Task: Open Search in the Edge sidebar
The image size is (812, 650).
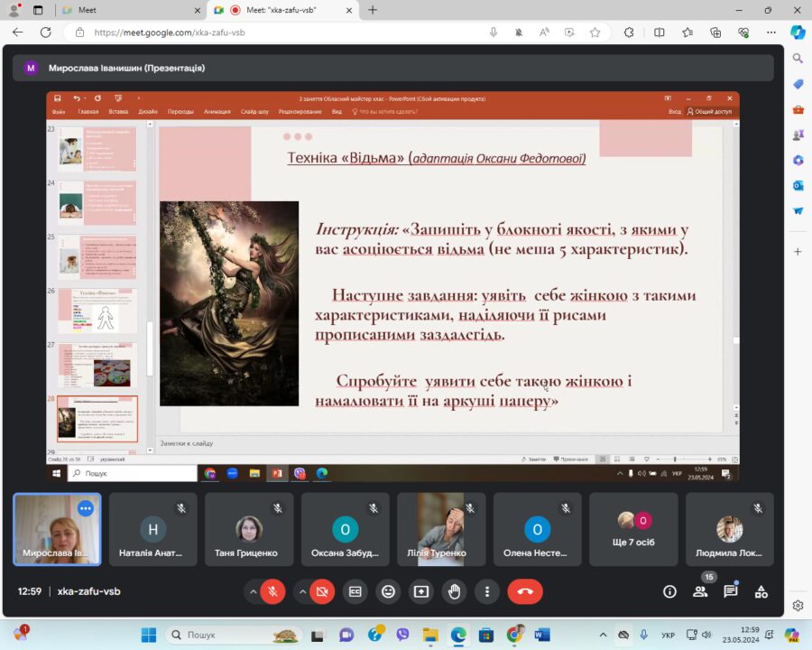Action: (798, 58)
